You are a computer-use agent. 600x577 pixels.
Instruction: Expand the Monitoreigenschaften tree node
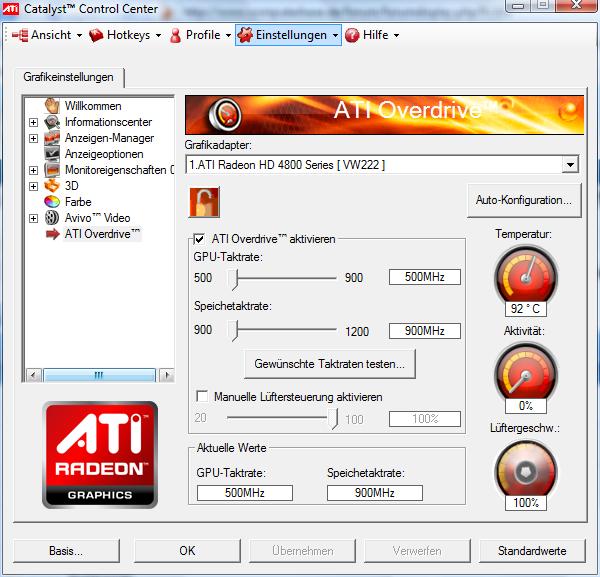[x=34, y=170]
